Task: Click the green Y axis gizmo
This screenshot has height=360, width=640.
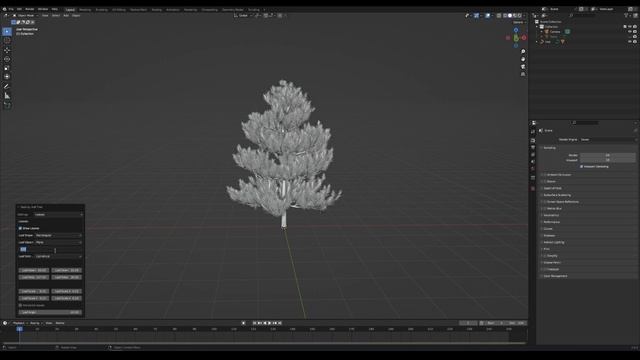Action: tap(516, 38)
